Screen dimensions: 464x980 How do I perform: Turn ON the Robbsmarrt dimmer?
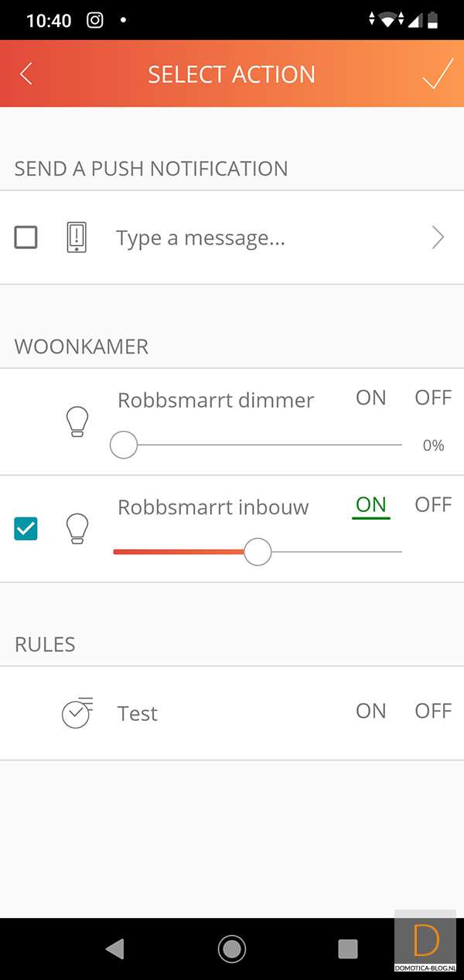370,398
